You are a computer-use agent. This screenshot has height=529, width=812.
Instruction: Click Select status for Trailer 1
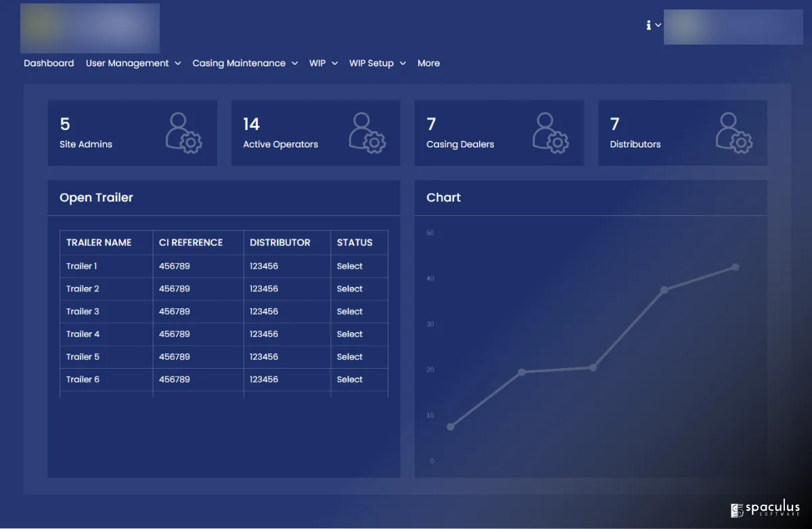[350, 266]
